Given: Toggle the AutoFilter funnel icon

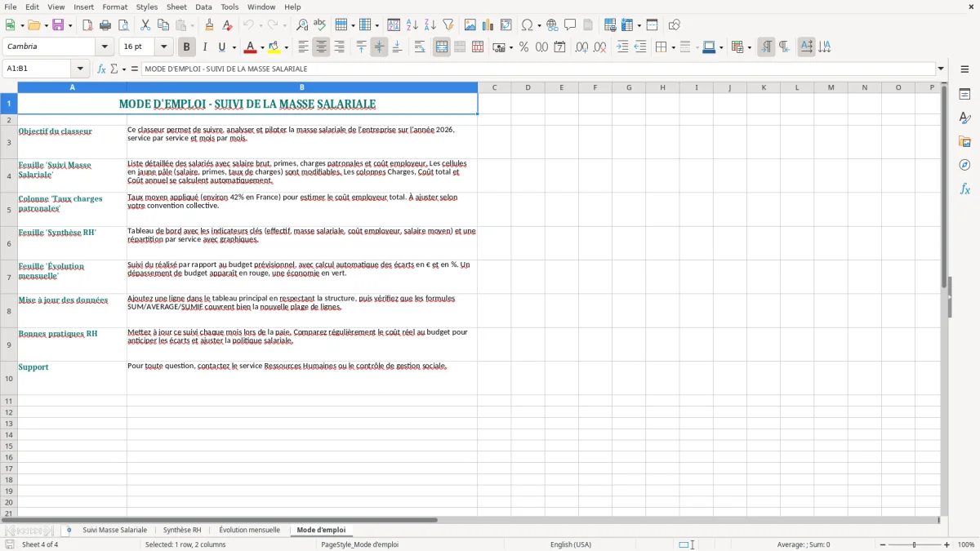Looking at the screenshot, I should tap(448, 25).
